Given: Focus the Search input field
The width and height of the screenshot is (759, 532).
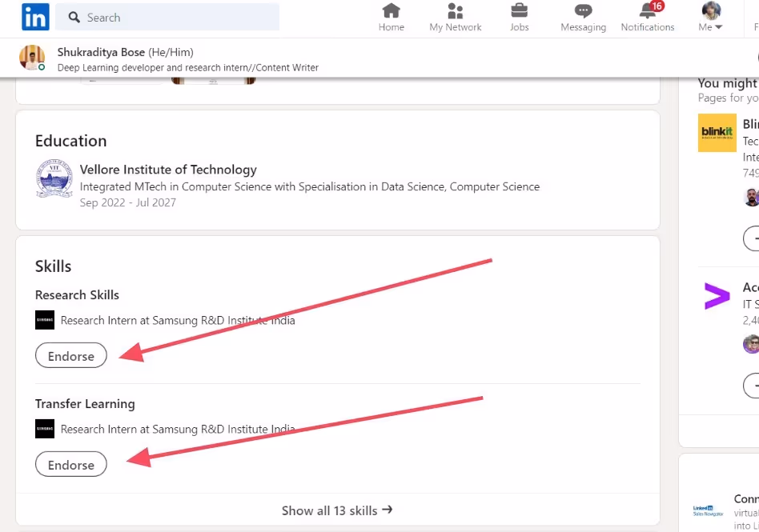Looking at the screenshot, I should [x=167, y=18].
